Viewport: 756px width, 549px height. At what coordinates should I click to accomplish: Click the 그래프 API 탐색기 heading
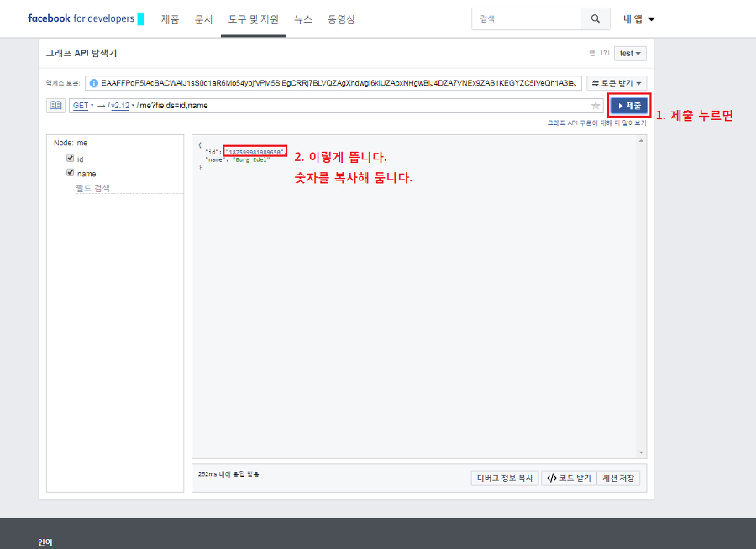[81, 53]
